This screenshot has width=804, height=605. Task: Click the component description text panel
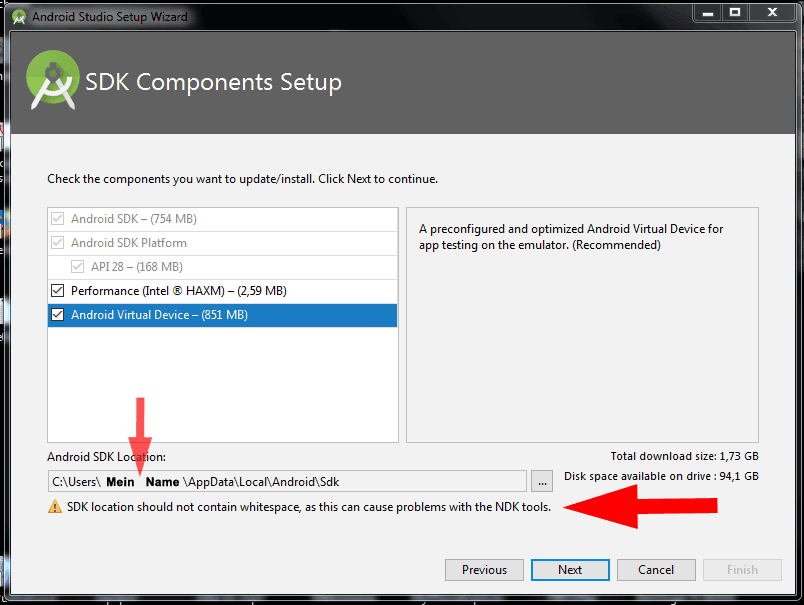582,325
